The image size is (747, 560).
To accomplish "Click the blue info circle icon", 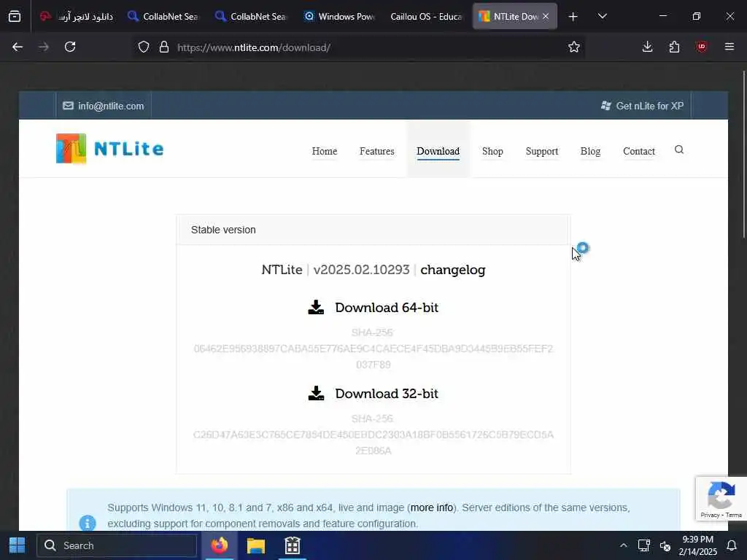I will pos(88,524).
